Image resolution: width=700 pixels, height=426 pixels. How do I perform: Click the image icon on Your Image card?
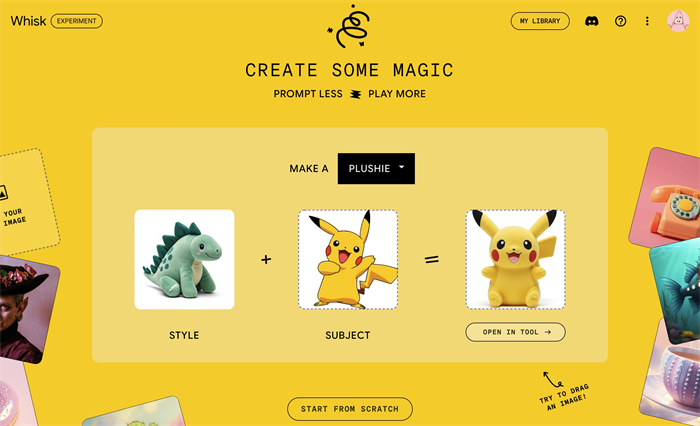point(3,193)
